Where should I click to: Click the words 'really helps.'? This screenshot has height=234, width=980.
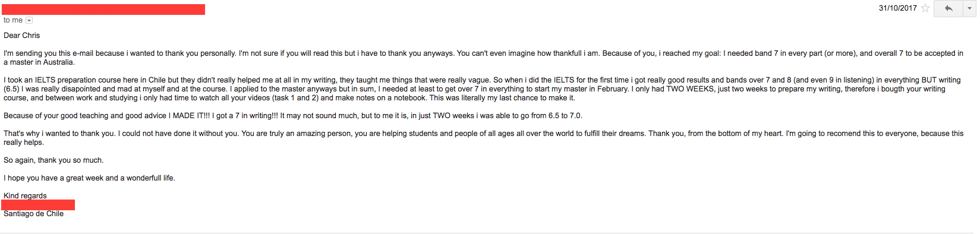pos(24,143)
